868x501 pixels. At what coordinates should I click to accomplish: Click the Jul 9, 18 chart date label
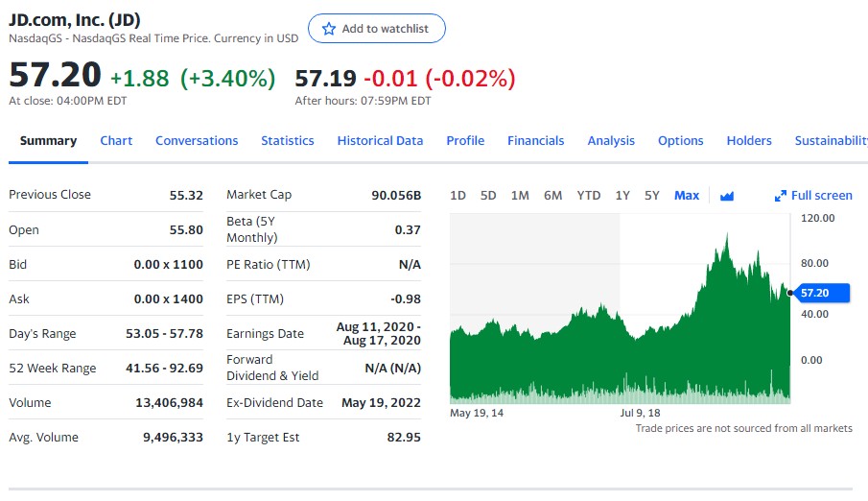point(640,413)
